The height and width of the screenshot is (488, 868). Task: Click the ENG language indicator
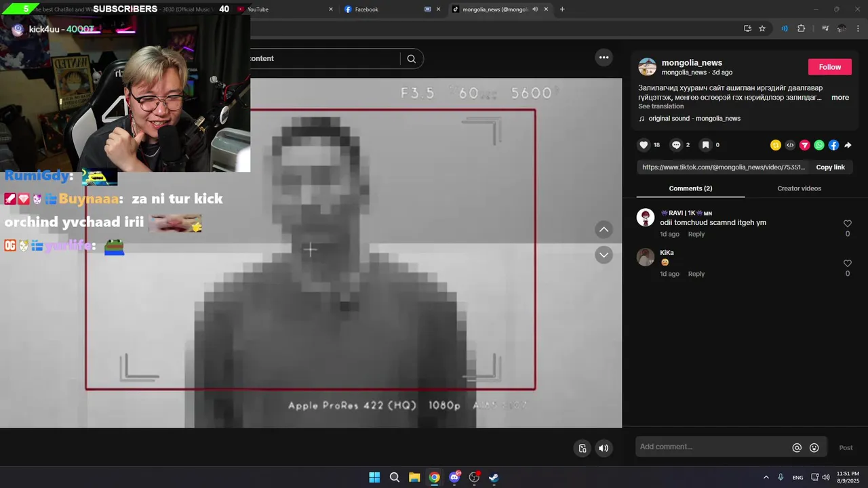tap(797, 477)
